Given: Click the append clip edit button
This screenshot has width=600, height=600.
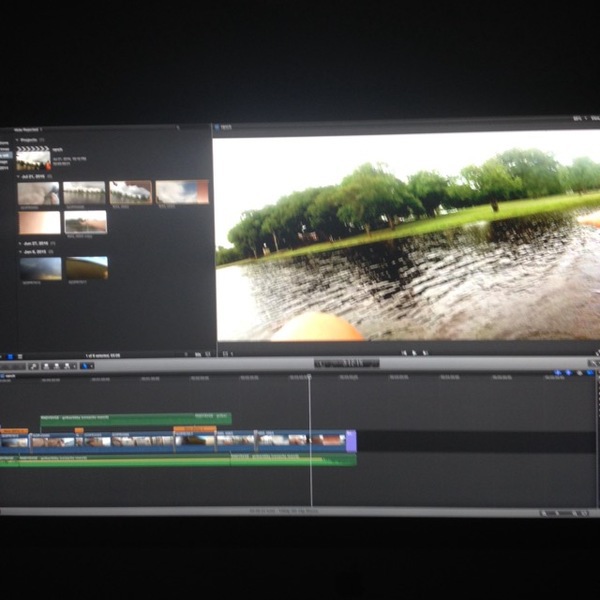Looking at the screenshot, I should coord(67,366).
